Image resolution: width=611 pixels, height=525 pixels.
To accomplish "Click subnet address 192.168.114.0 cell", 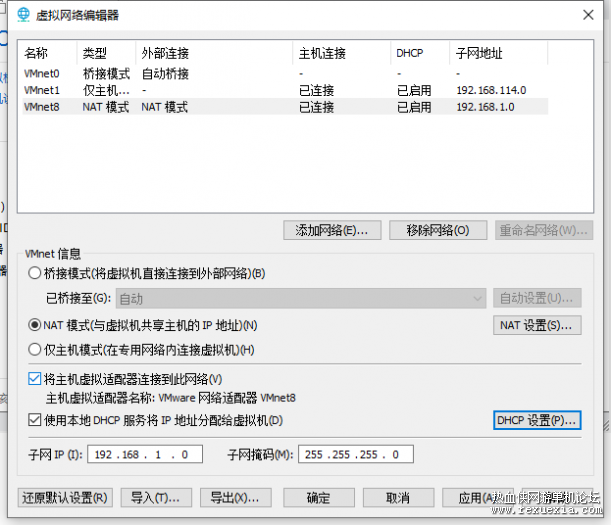I will [x=491, y=90].
